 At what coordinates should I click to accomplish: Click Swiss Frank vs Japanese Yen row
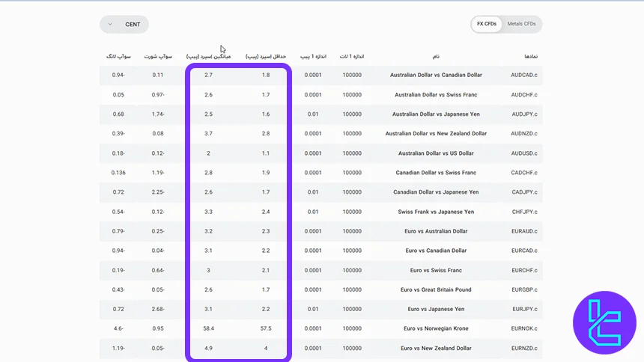436,212
